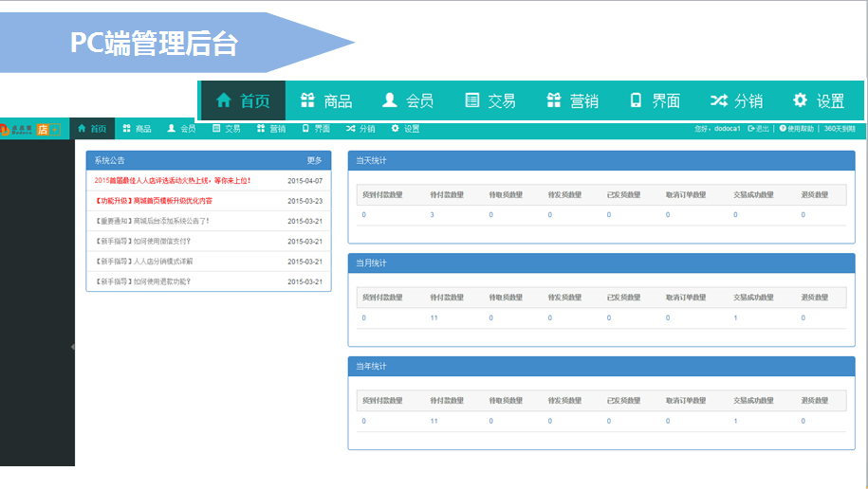Click the gift icon of enlarged 商品 menu

coord(307,100)
